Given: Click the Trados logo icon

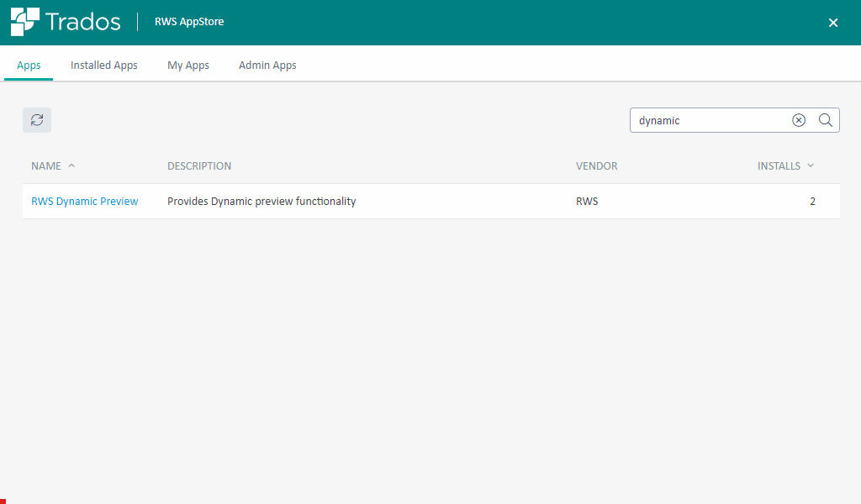Looking at the screenshot, I should tap(24, 22).
